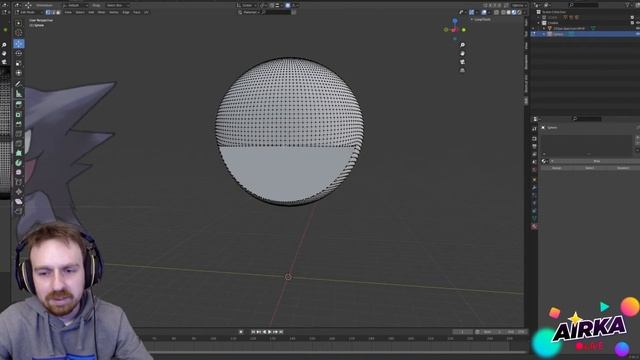Select the Annotate pencil tool
Viewport: 640px width, 360px height.
18,84
